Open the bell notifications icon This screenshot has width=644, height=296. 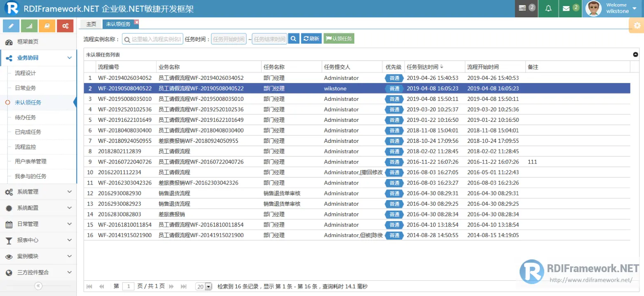point(548,8)
